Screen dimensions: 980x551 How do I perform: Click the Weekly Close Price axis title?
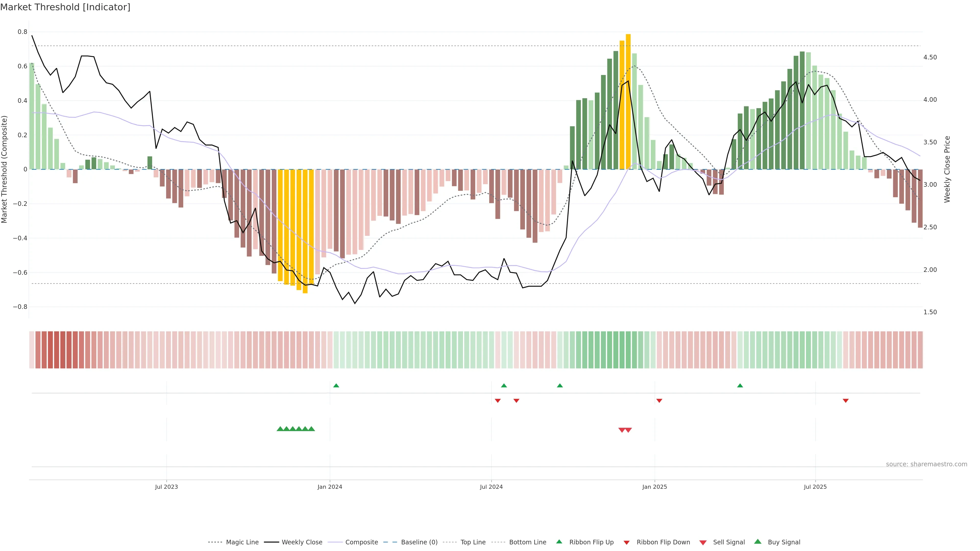point(947,169)
